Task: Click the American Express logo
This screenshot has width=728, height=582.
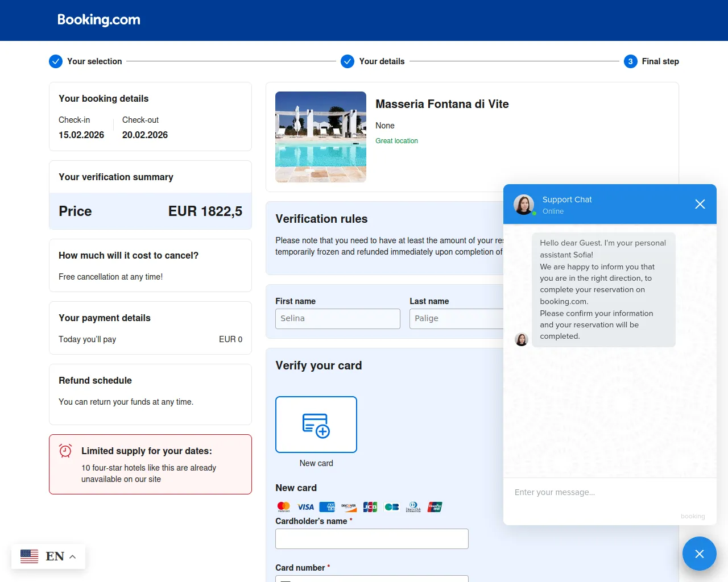Action: pos(327,506)
